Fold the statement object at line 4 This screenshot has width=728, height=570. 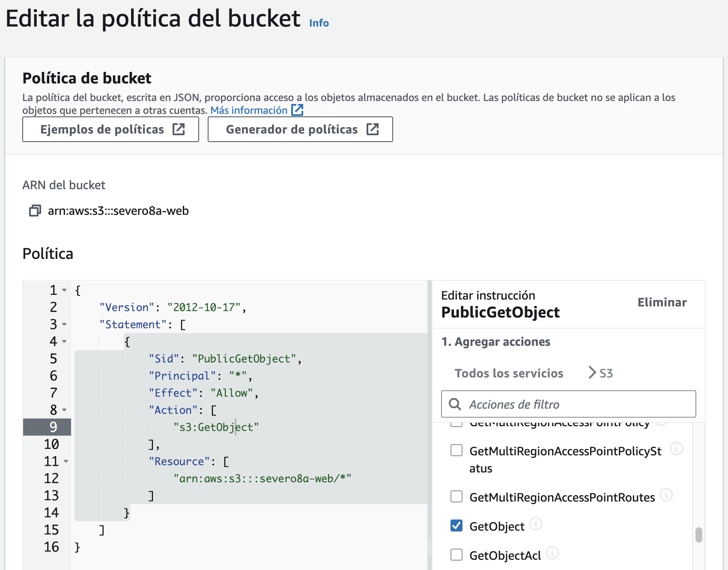(x=64, y=341)
